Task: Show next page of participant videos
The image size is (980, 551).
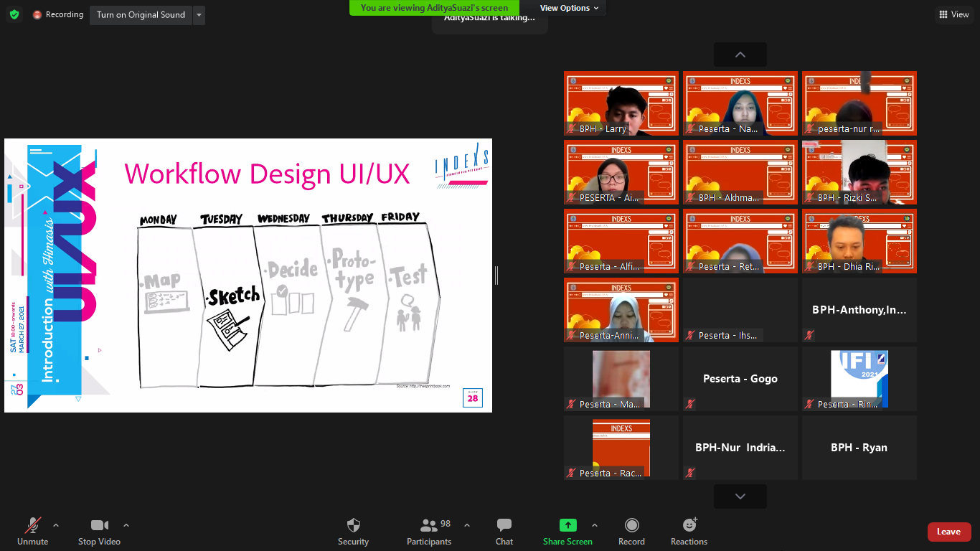Action: click(740, 496)
